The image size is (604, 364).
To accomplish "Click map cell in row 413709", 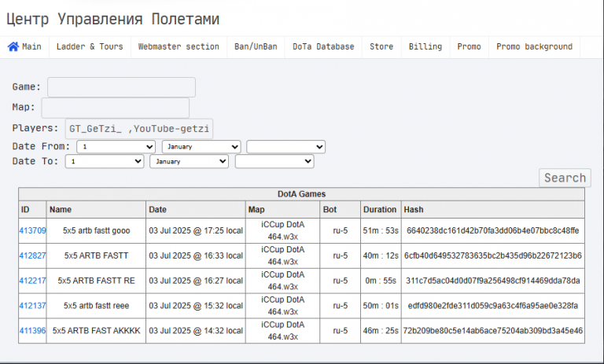I will [x=283, y=230].
